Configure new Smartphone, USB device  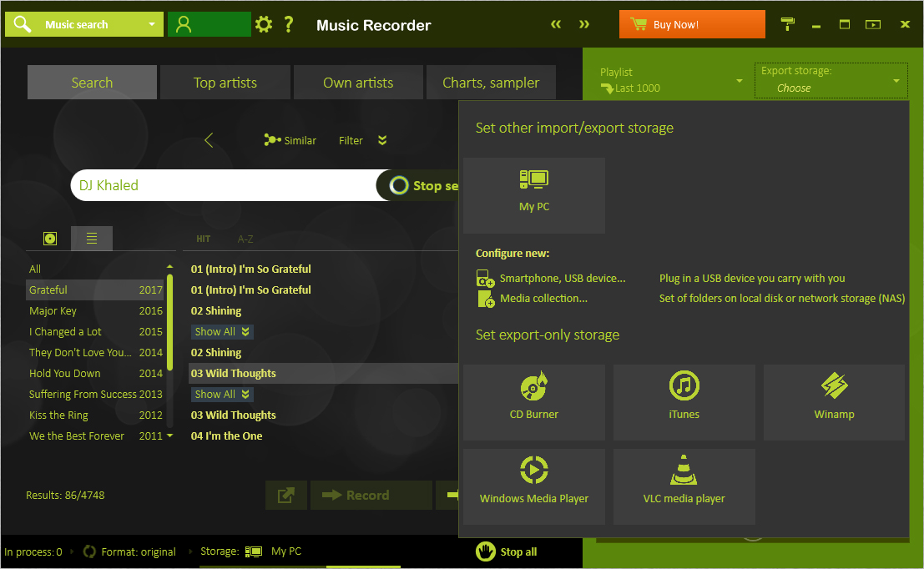[551, 279]
